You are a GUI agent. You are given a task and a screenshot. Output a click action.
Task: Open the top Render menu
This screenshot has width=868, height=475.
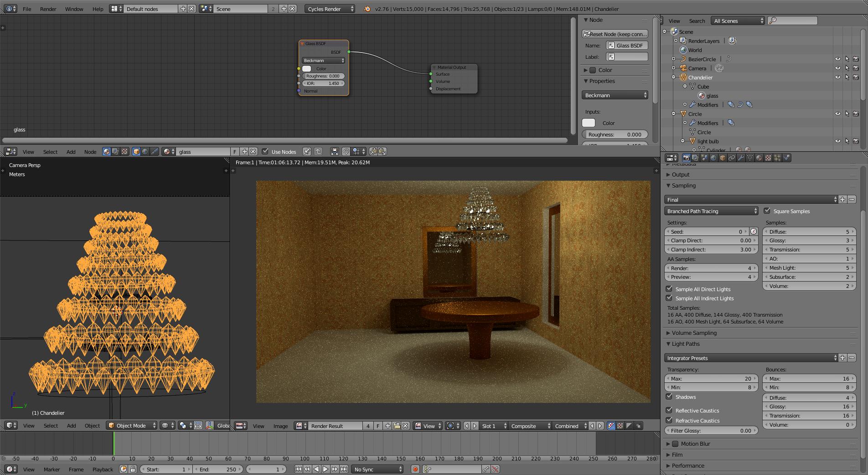click(48, 9)
